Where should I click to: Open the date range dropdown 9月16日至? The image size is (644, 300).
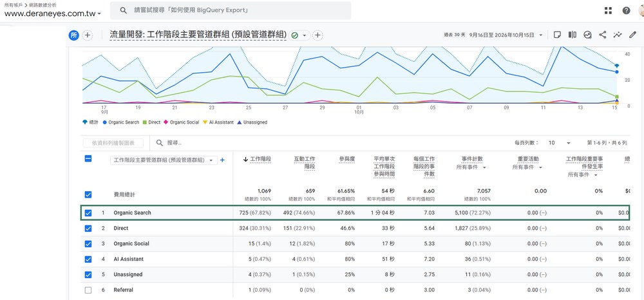click(x=506, y=35)
